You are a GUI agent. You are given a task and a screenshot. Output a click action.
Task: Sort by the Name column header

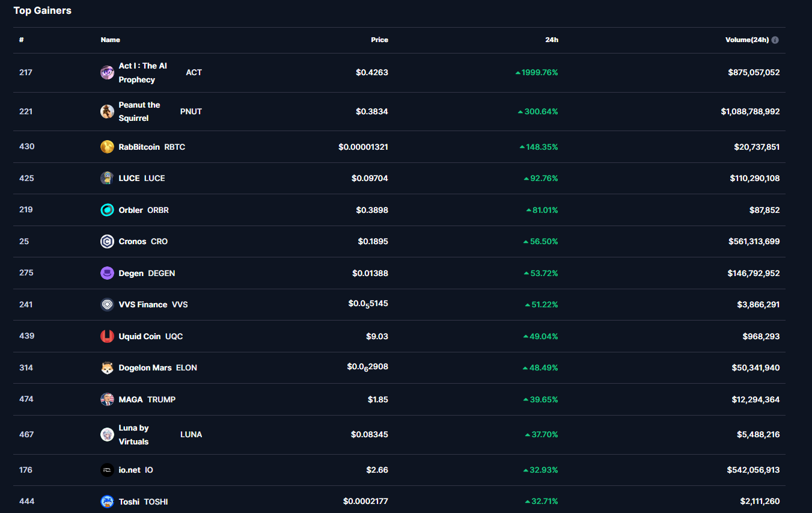point(110,40)
